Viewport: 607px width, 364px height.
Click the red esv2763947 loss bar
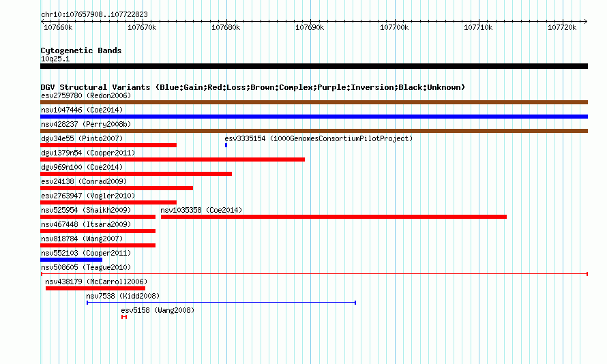click(108, 202)
